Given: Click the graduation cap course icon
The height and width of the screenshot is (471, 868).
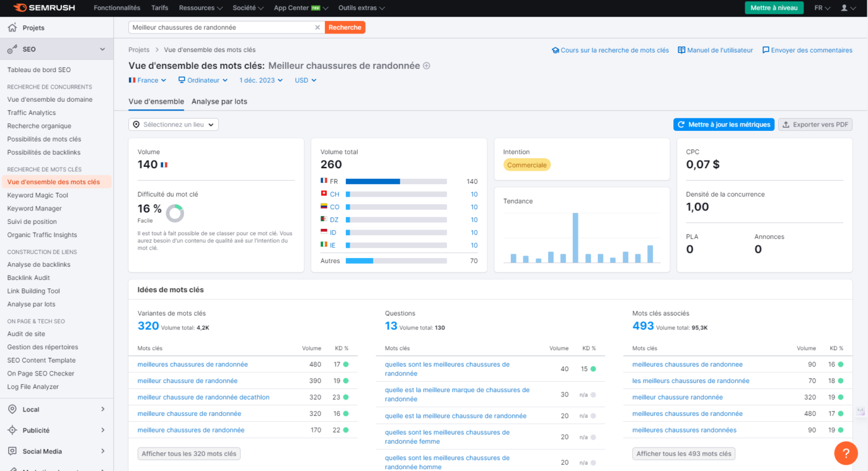Looking at the screenshot, I should [556, 50].
